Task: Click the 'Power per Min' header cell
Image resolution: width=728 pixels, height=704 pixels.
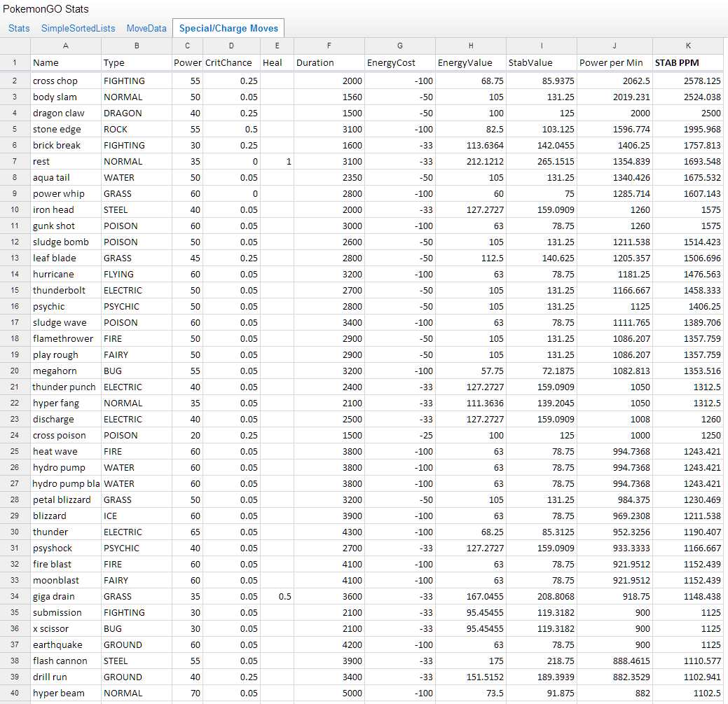Action: (614, 62)
